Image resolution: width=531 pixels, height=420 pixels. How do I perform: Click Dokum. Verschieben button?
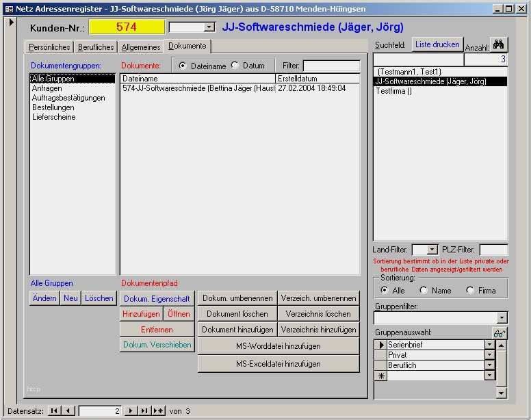pos(157,345)
